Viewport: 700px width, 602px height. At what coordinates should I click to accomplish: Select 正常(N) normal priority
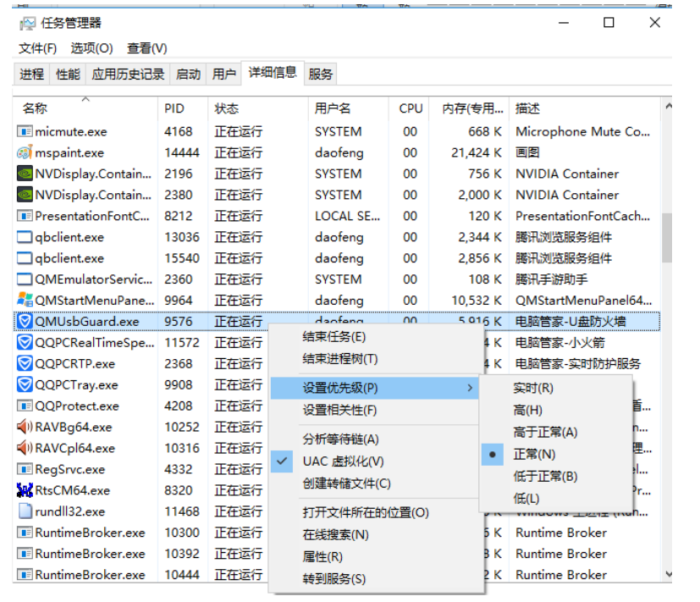pyautogui.click(x=556, y=454)
